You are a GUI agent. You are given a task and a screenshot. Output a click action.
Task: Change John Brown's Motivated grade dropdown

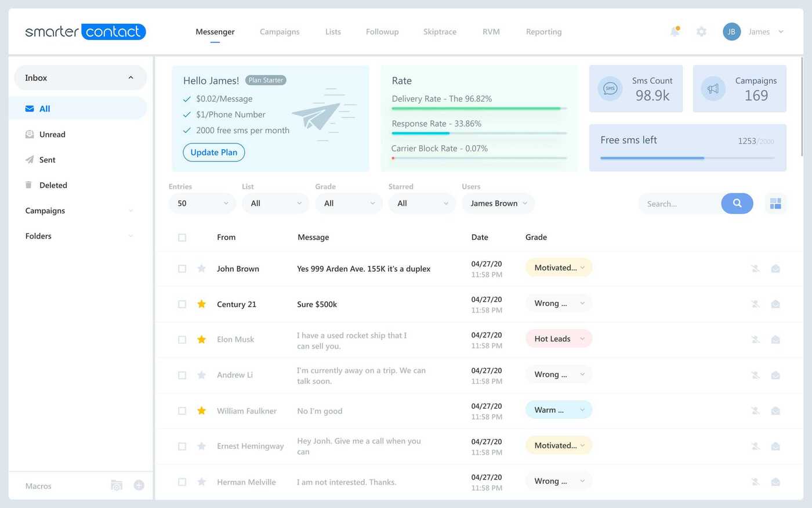[559, 268]
